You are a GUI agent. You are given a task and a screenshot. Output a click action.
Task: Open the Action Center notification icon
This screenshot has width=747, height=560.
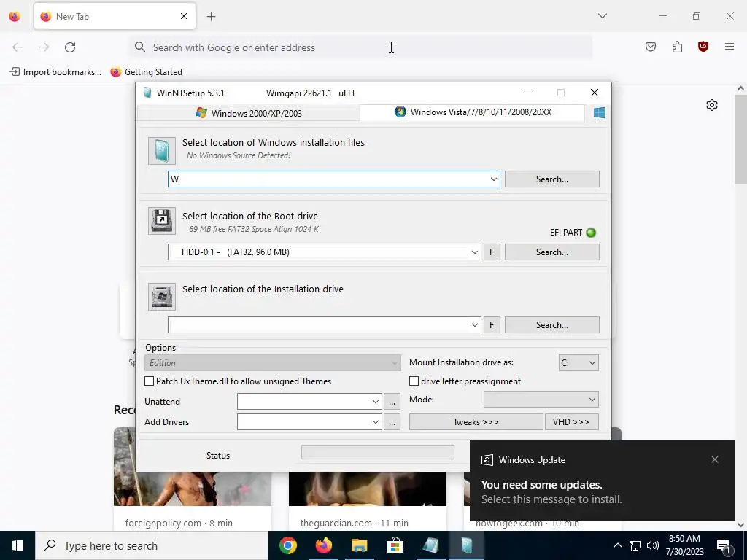(724, 545)
